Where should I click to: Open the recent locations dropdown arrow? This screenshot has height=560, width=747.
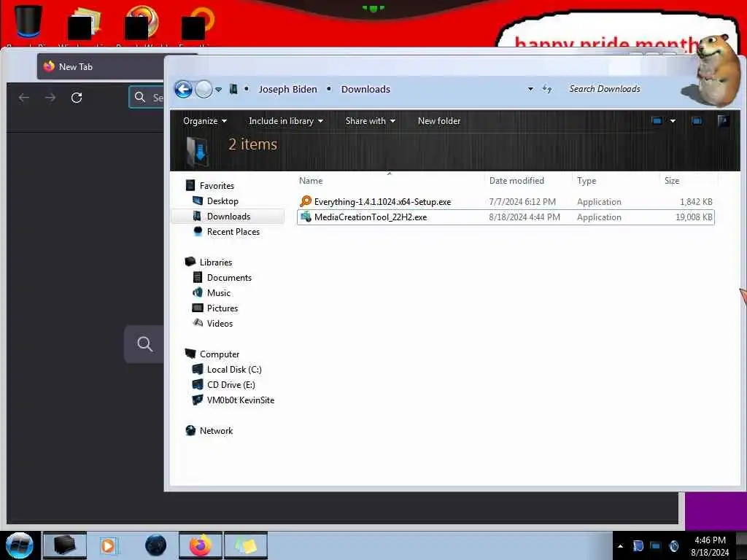coord(218,90)
